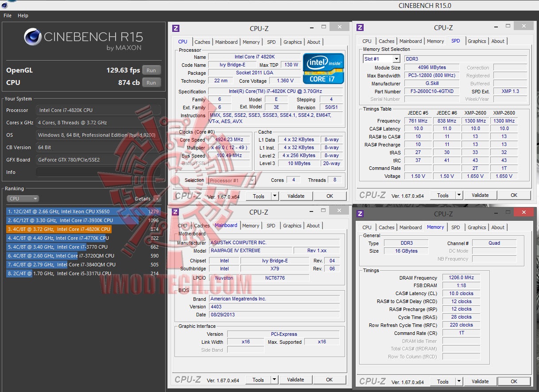Image resolution: width=539 pixels, height=392 pixels.
Task: Click CPU-Z icon in Mainboard window title
Action: coord(175,212)
